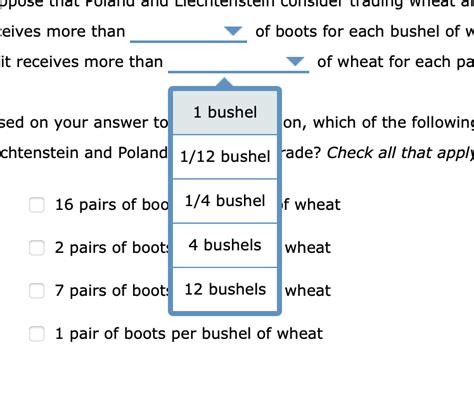
Task: Check the 1 pair of boots checkbox
Action: [37, 334]
